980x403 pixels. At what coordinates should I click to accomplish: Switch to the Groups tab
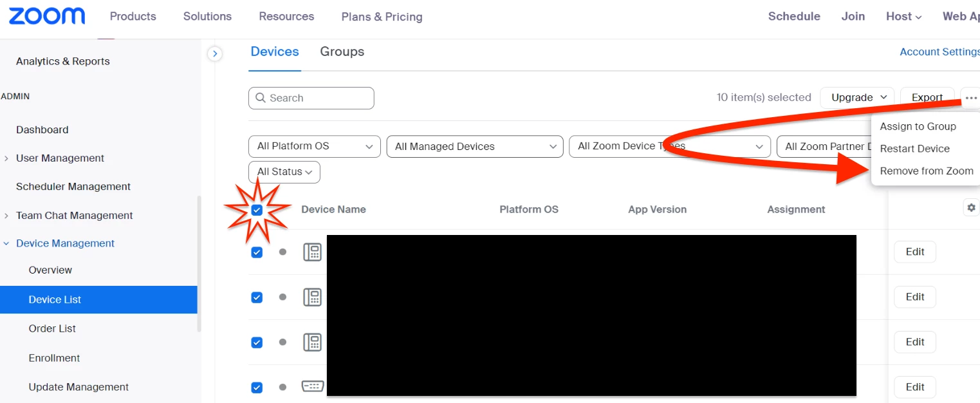tap(342, 52)
